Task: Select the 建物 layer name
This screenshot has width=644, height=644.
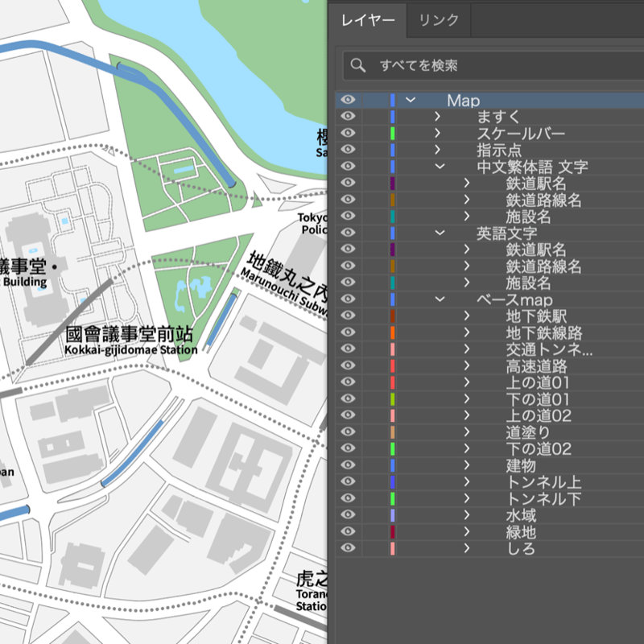Action: click(x=521, y=465)
